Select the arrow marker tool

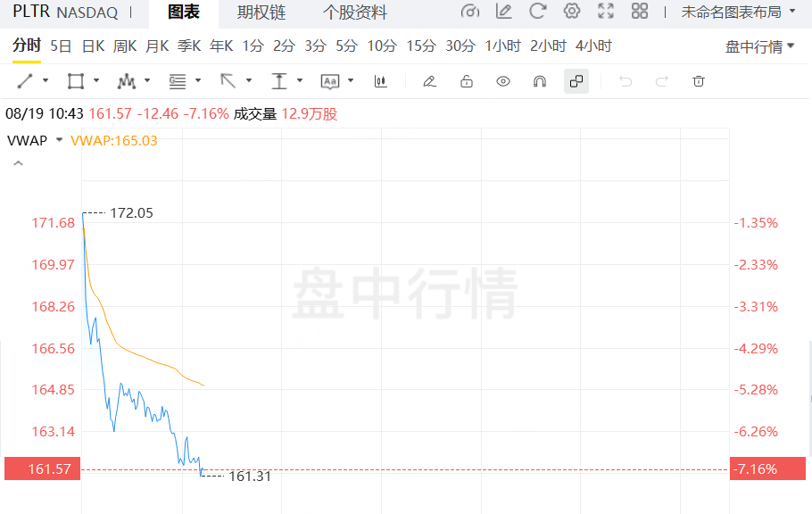(228, 81)
